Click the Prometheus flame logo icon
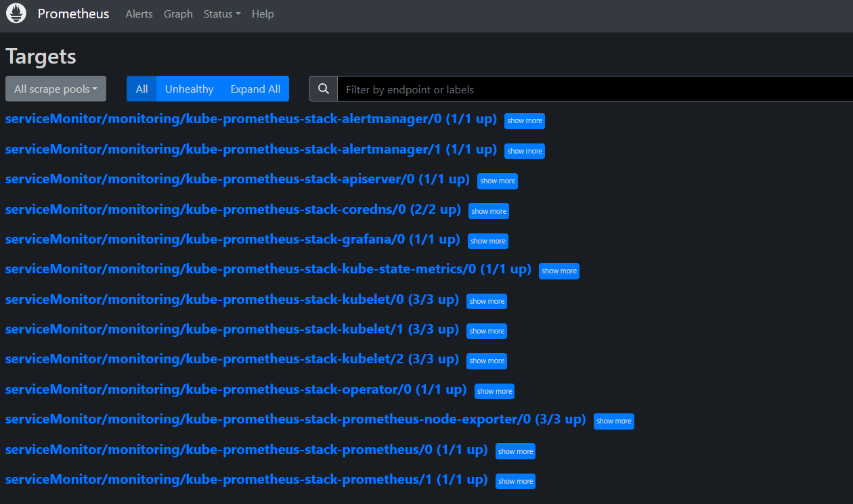Viewport: 853px width, 504px height. point(16,14)
